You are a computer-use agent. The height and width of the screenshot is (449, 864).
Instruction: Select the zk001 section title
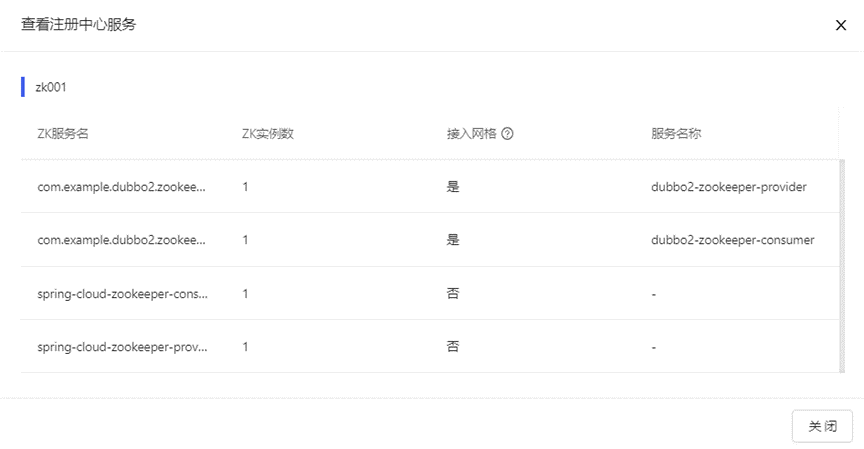coord(51,87)
